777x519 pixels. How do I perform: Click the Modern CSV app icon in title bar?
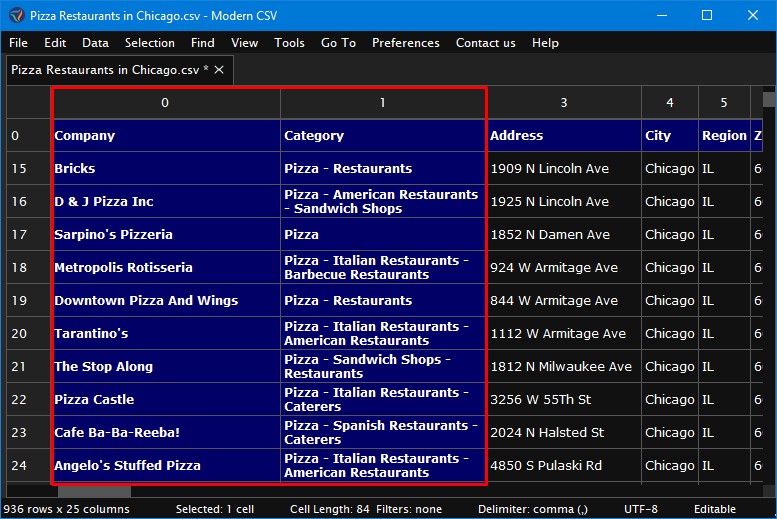tap(17, 15)
